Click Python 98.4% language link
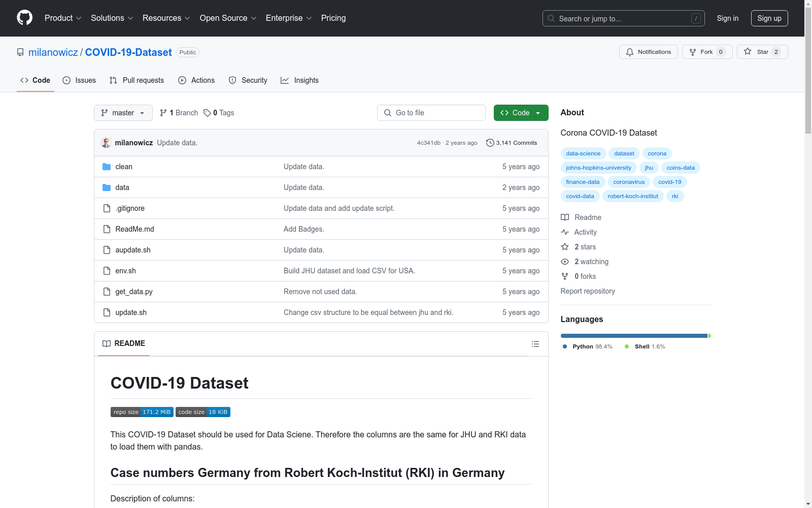This screenshot has height=508, width=812. click(588, 346)
